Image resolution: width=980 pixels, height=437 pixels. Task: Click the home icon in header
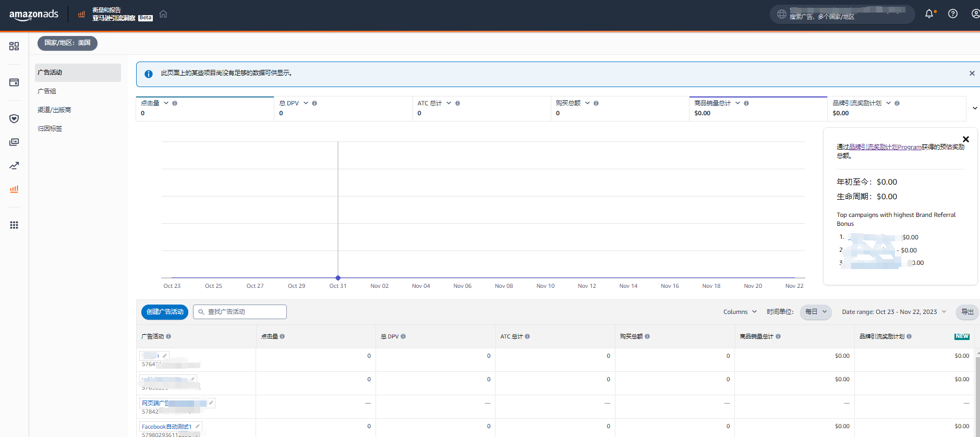tap(163, 14)
